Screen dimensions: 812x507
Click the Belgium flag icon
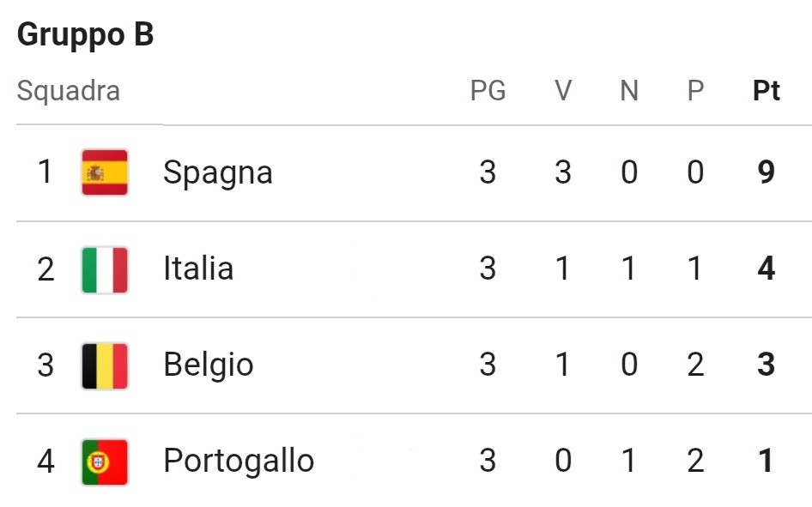[x=105, y=365]
